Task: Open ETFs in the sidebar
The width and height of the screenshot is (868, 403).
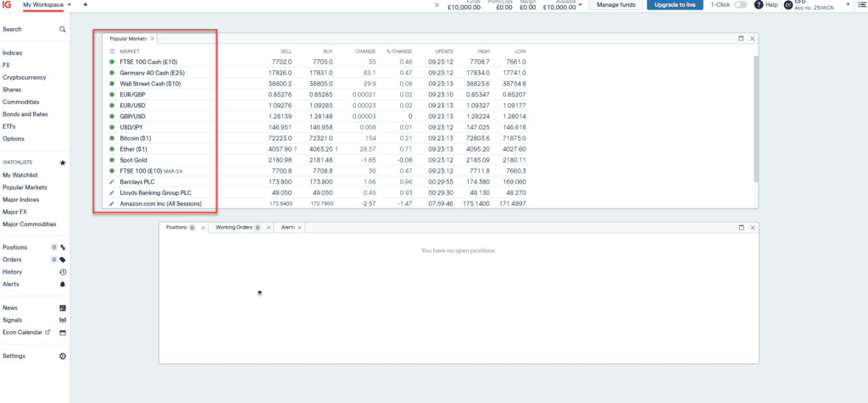Action: [x=8, y=127]
